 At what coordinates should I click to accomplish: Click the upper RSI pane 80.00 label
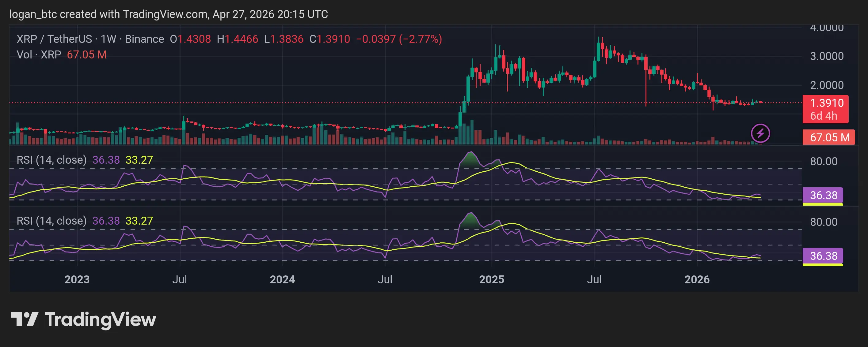tap(824, 161)
